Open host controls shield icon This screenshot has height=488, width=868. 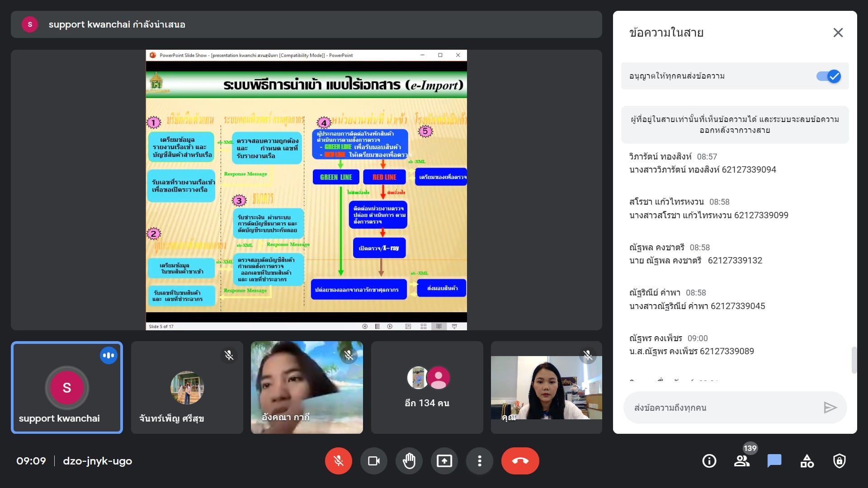(839, 461)
